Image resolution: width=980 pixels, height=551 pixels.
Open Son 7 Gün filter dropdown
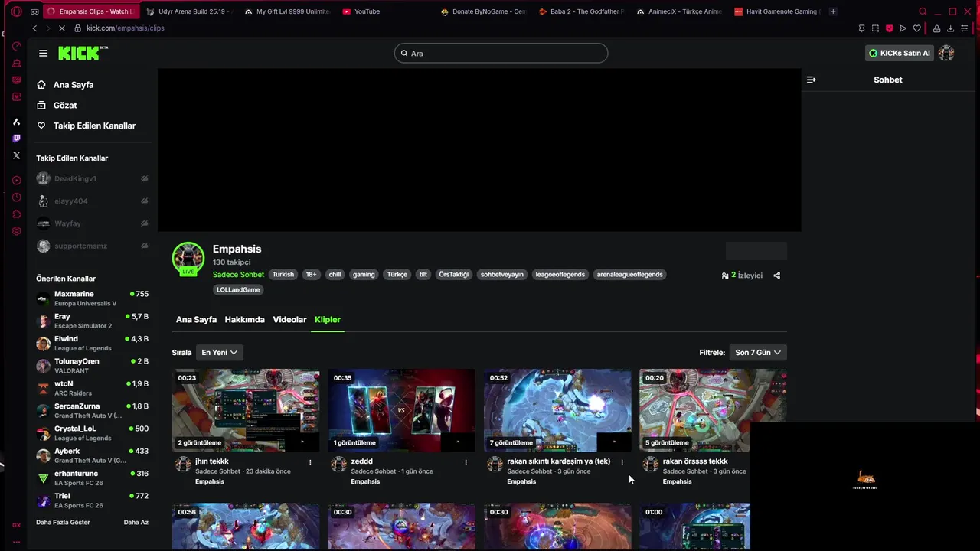coord(758,353)
